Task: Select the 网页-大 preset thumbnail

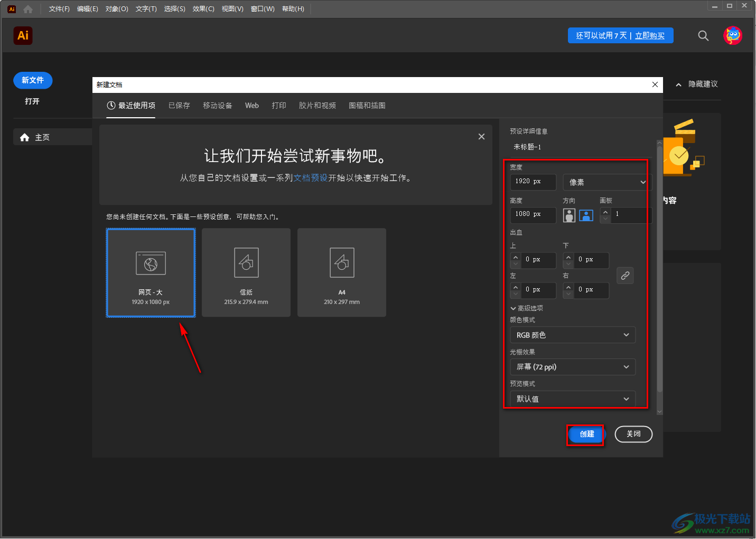Action: [x=151, y=272]
